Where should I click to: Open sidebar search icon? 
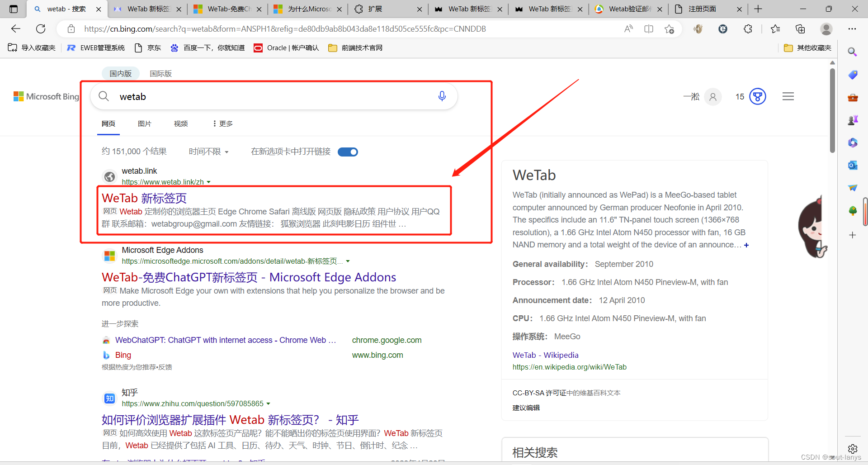[x=853, y=52]
